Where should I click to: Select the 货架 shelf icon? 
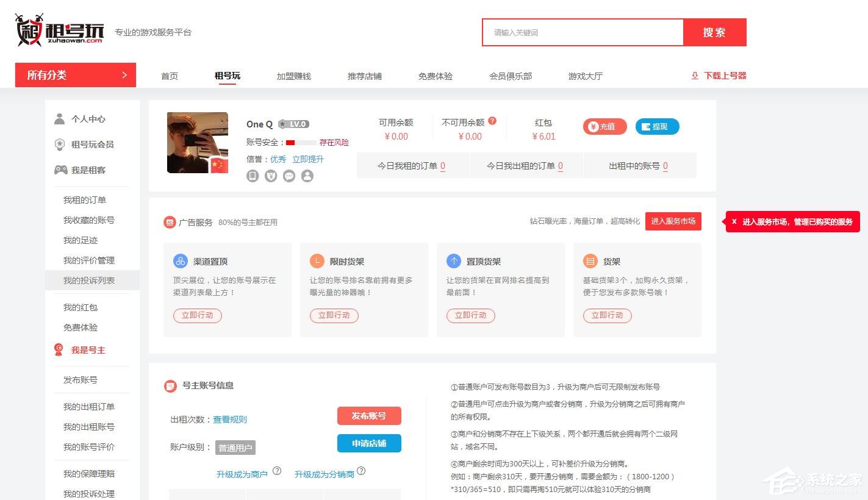coord(590,260)
